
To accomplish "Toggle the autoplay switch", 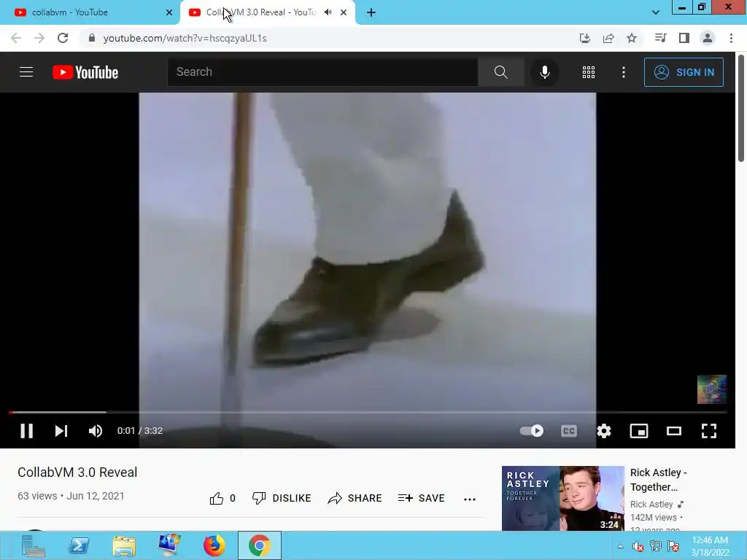I will pos(532,431).
